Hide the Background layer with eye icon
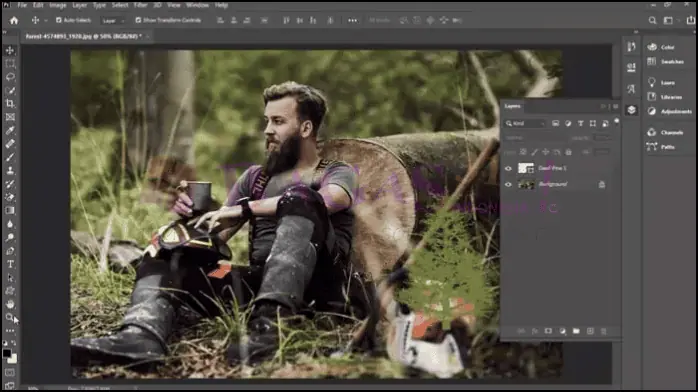 point(508,185)
